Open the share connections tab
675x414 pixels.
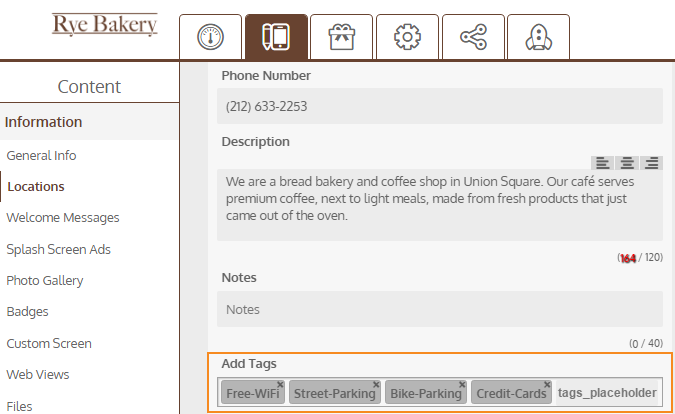tap(473, 37)
